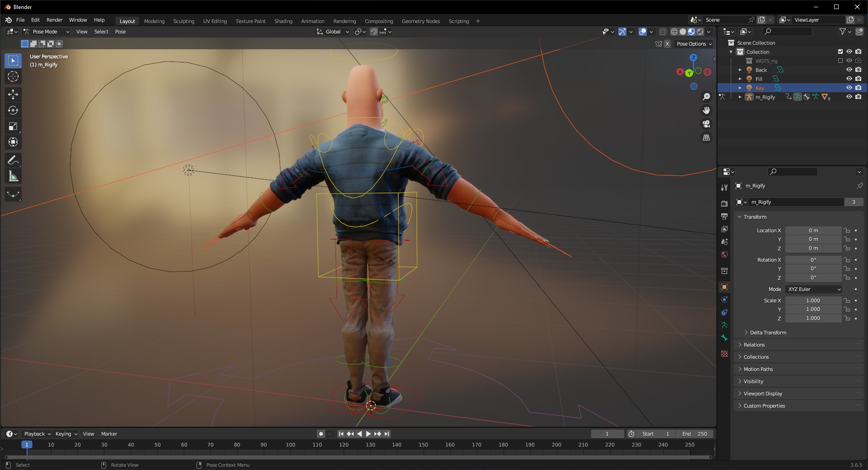Open the View Layer properties tab
The height and width of the screenshot is (470, 868).
(x=724, y=229)
